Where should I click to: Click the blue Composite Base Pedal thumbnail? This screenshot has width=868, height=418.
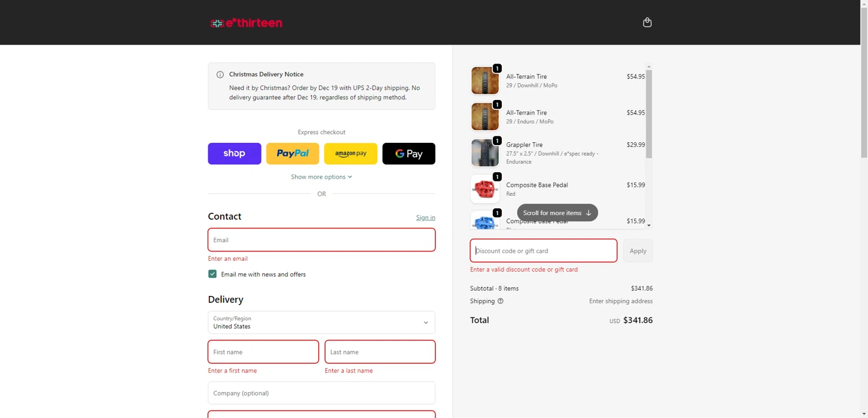(485, 220)
